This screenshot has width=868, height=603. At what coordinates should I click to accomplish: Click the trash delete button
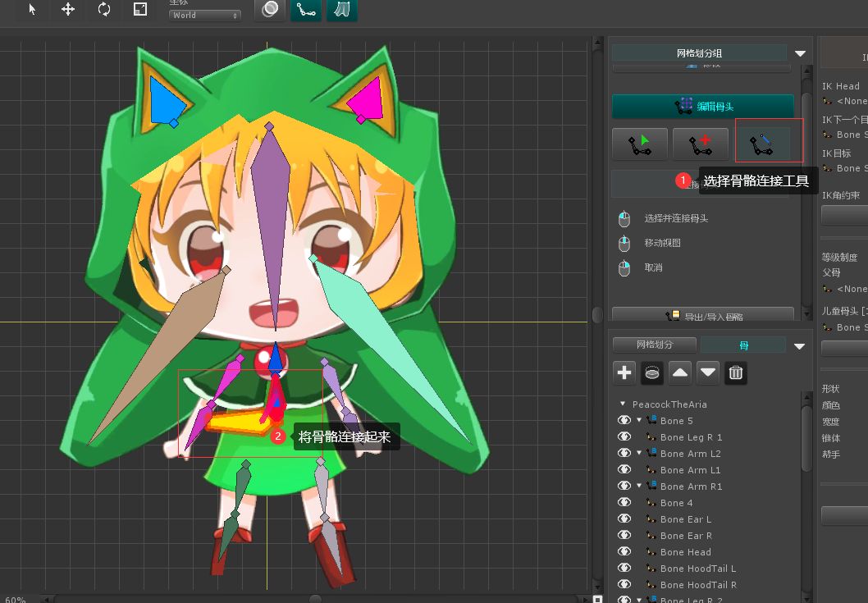click(x=736, y=372)
